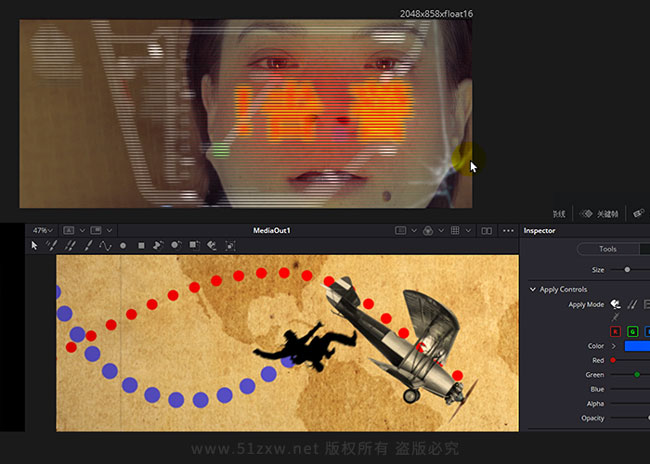
Task: Toggle the red R channel button
Action: (x=616, y=331)
